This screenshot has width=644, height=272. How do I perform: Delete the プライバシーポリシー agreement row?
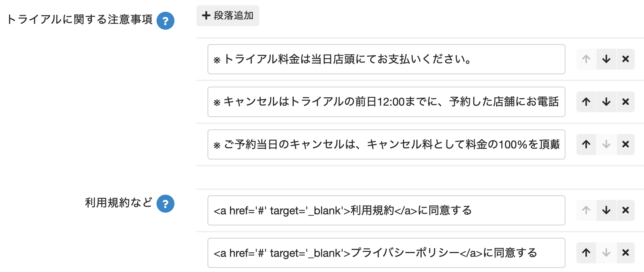click(x=625, y=253)
